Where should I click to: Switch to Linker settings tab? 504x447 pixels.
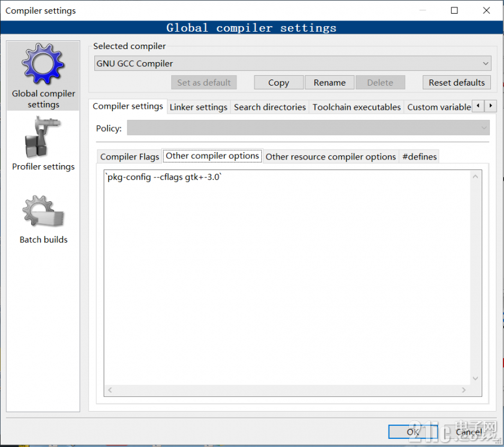[x=199, y=107]
